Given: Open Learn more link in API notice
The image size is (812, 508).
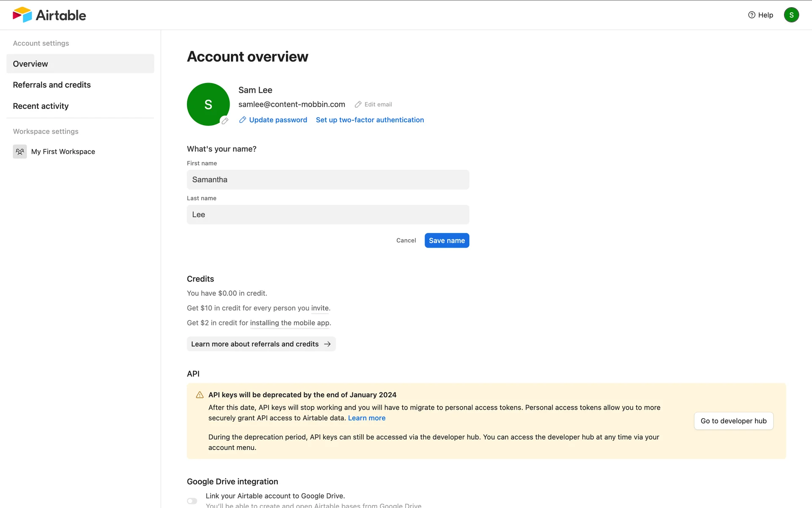Looking at the screenshot, I should tap(367, 418).
